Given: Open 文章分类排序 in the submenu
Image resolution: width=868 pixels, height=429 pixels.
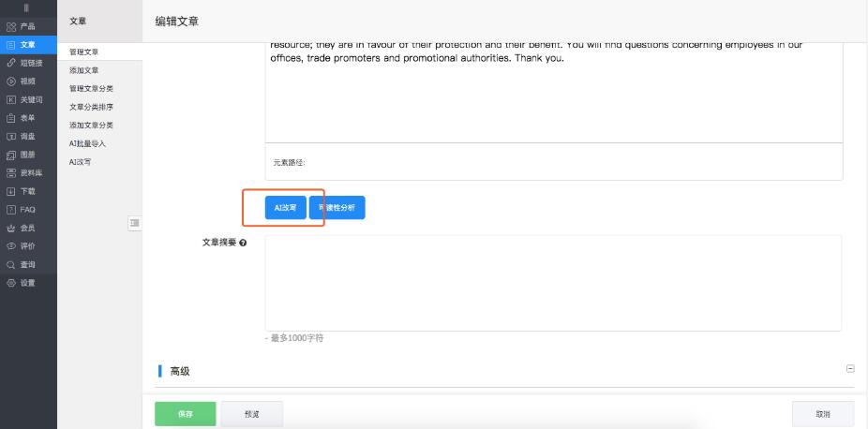Looking at the screenshot, I should pyautogui.click(x=91, y=107).
